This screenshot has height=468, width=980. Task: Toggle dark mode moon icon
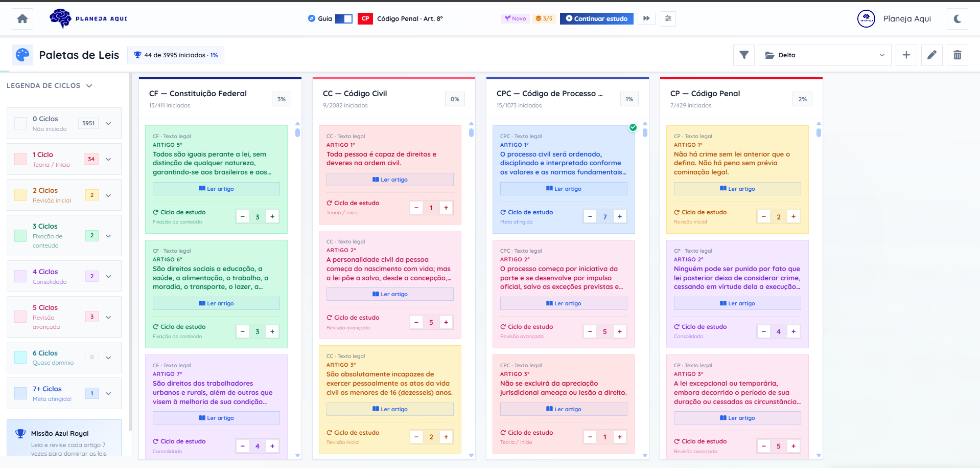pos(958,19)
